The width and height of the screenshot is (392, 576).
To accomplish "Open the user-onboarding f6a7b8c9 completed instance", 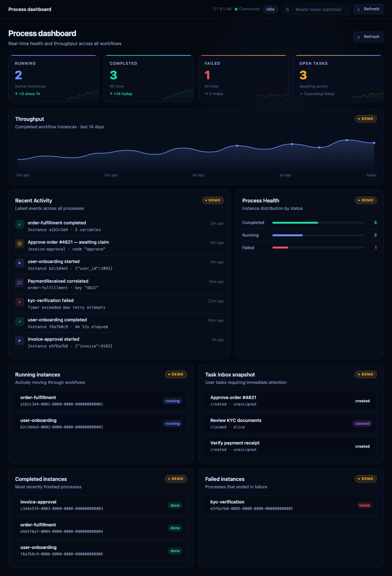I will [x=101, y=551].
